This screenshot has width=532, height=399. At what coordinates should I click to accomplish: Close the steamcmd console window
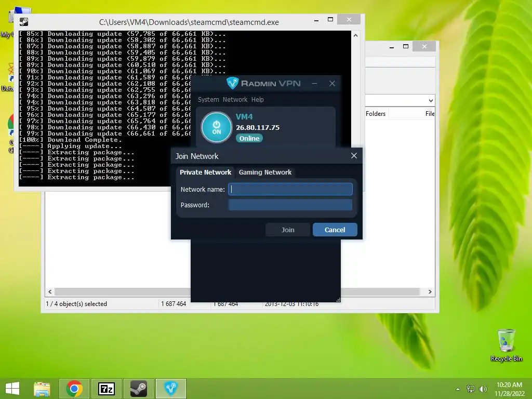coord(349,20)
